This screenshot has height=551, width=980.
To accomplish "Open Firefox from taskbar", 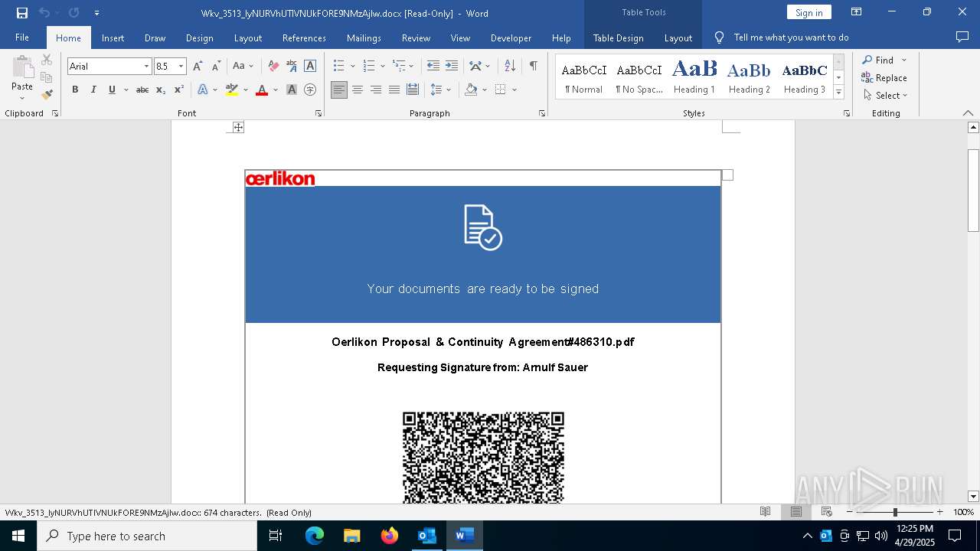I will [390, 536].
